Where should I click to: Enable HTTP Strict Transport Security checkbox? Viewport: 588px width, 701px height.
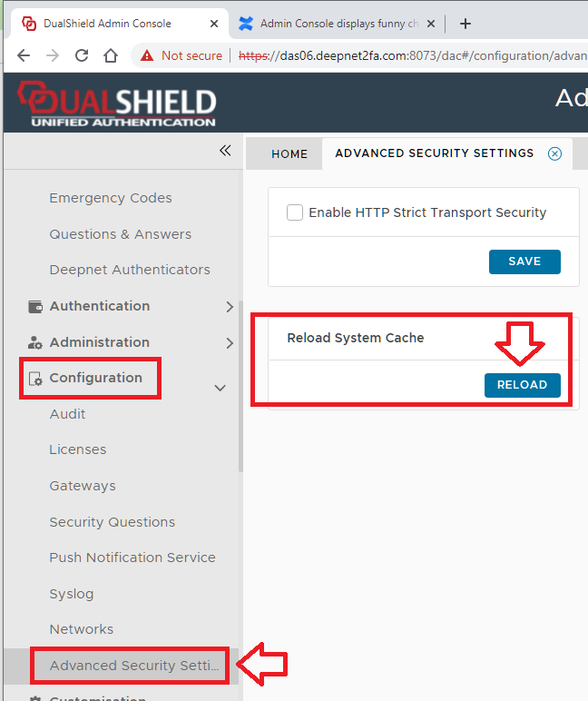[x=295, y=212]
